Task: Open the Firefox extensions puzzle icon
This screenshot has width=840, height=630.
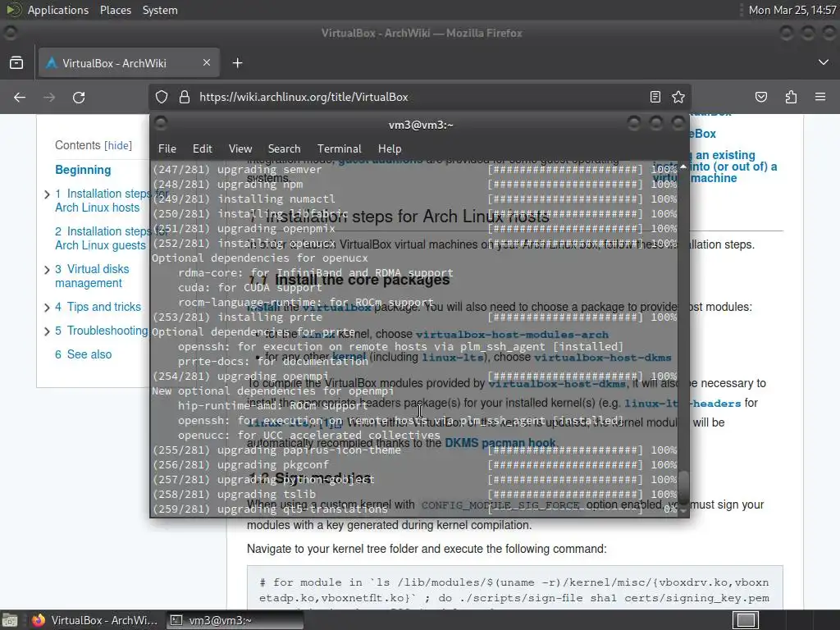Action: (791, 97)
